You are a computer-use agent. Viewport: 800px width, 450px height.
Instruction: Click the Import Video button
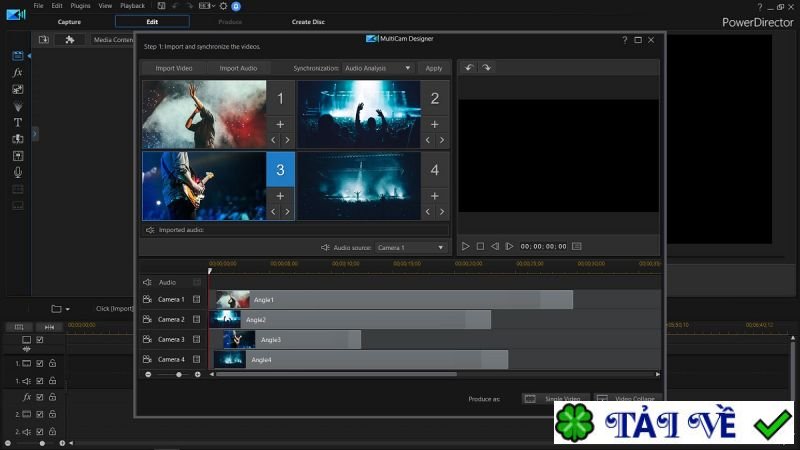[x=174, y=68]
